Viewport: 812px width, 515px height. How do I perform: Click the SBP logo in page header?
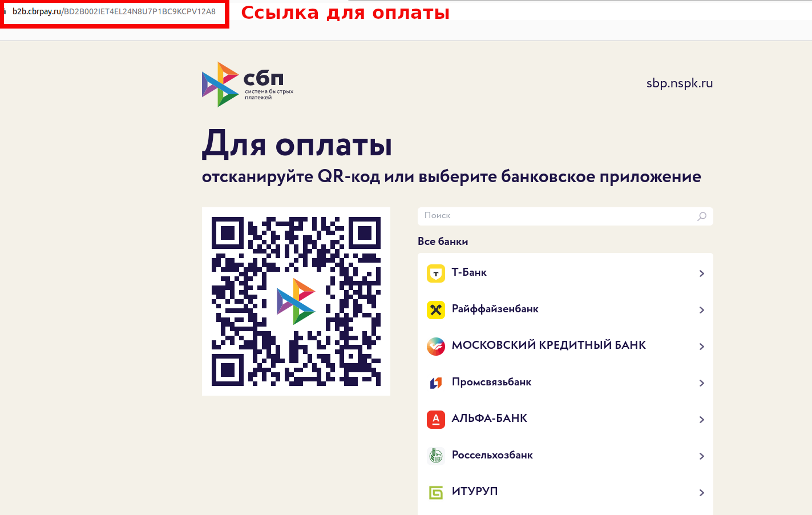pyautogui.click(x=247, y=85)
